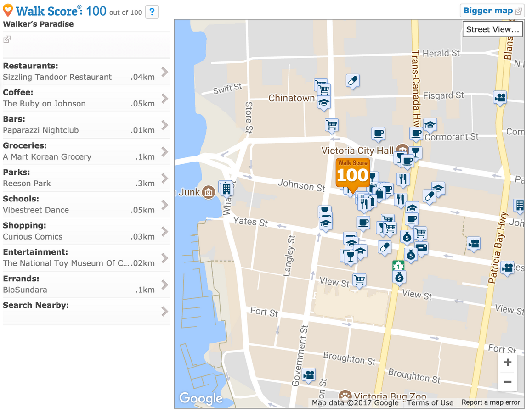Select A Mart Korean Grocery entry
This screenshot has height=413, width=532.
point(47,157)
